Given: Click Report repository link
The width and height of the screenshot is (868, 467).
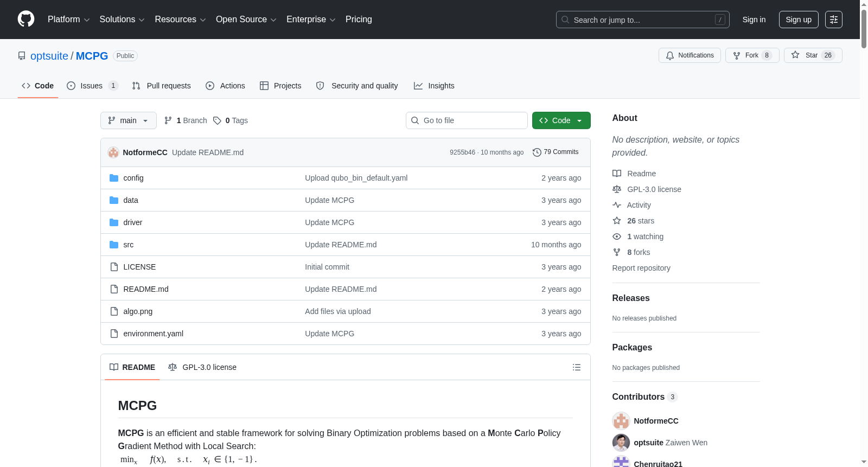Looking at the screenshot, I should 641,268.
